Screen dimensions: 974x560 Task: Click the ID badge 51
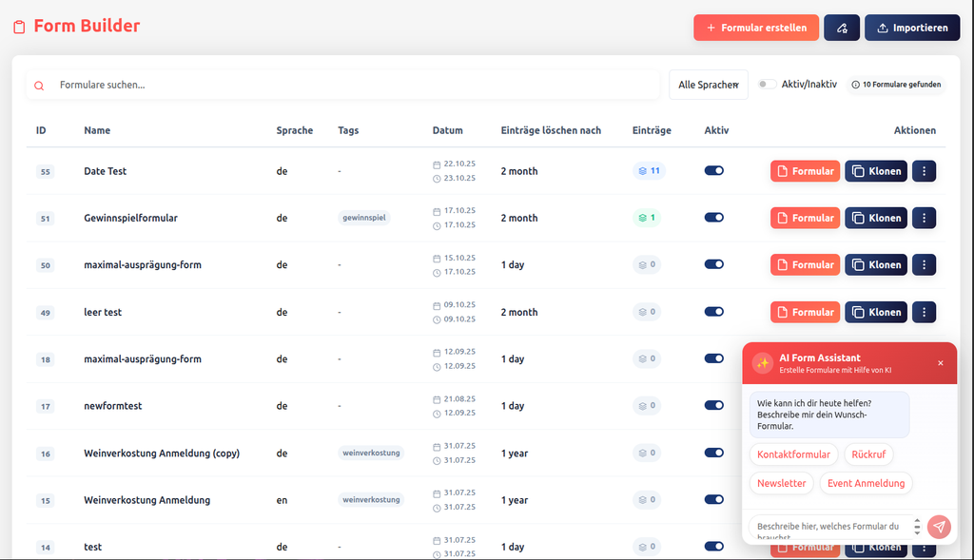click(46, 218)
